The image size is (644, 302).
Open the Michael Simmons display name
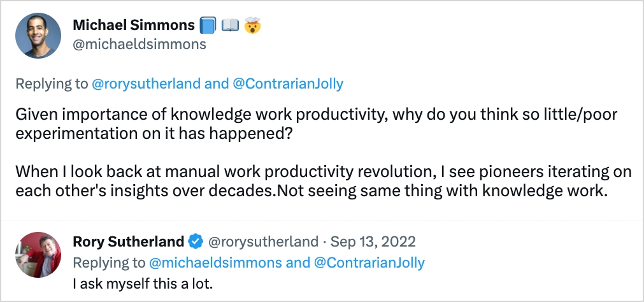(133, 25)
